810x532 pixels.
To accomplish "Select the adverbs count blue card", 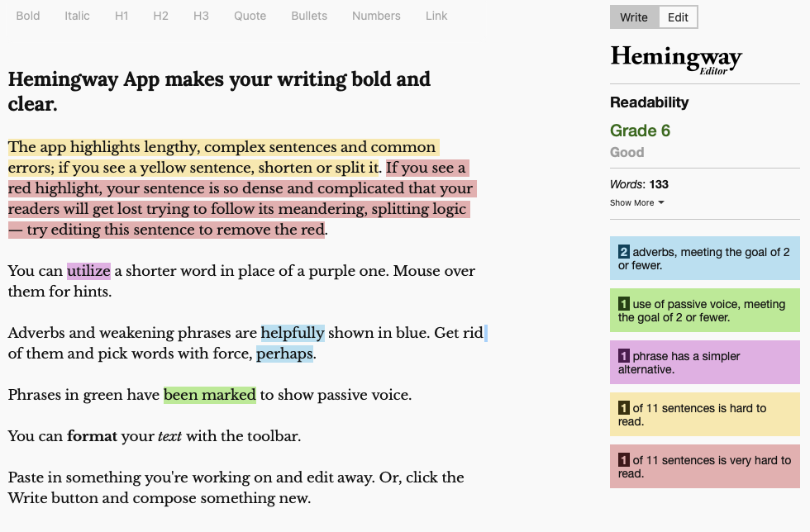I will click(704, 259).
